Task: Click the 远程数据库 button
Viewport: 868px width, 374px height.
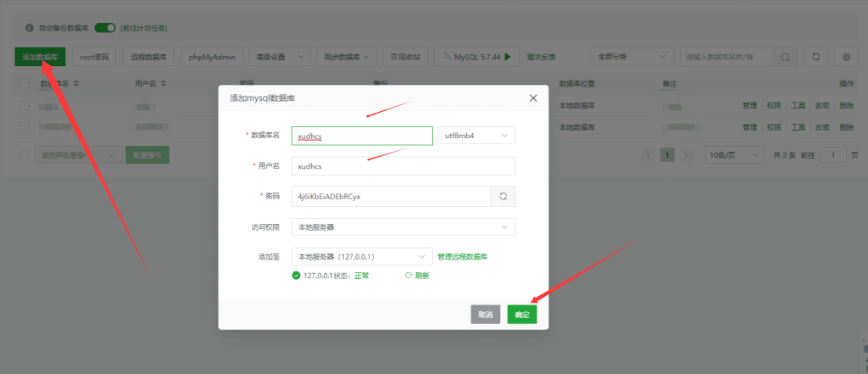Action: (x=148, y=57)
